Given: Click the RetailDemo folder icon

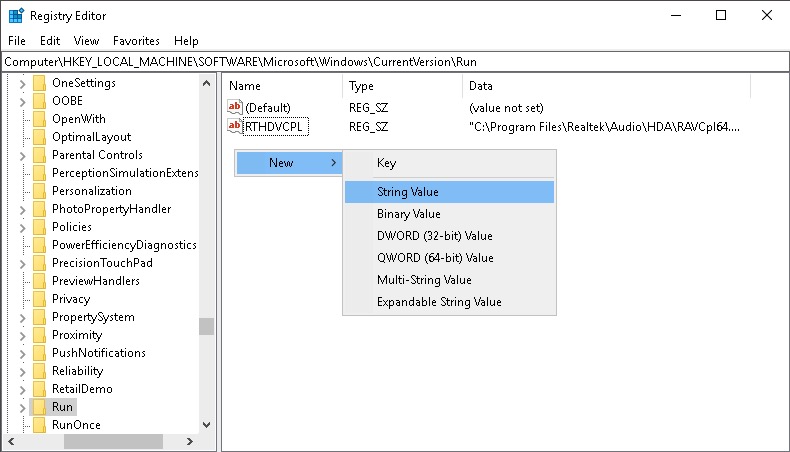Looking at the screenshot, I should pos(39,389).
